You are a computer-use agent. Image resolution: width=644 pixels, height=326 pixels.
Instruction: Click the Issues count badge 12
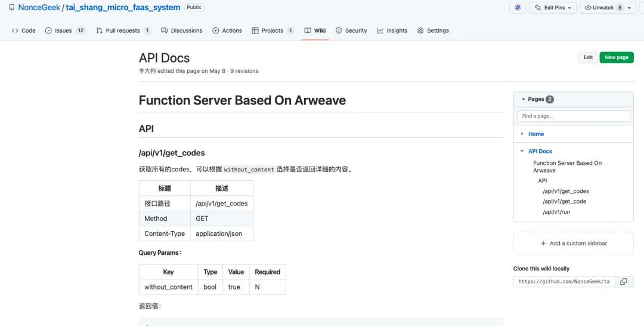click(x=81, y=30)
